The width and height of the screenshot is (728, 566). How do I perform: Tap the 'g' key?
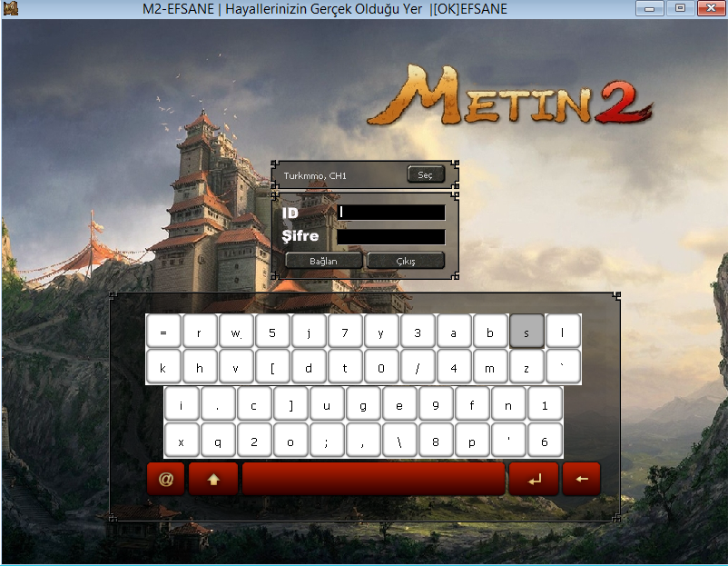pyautogui.click(x=363, y=405)
